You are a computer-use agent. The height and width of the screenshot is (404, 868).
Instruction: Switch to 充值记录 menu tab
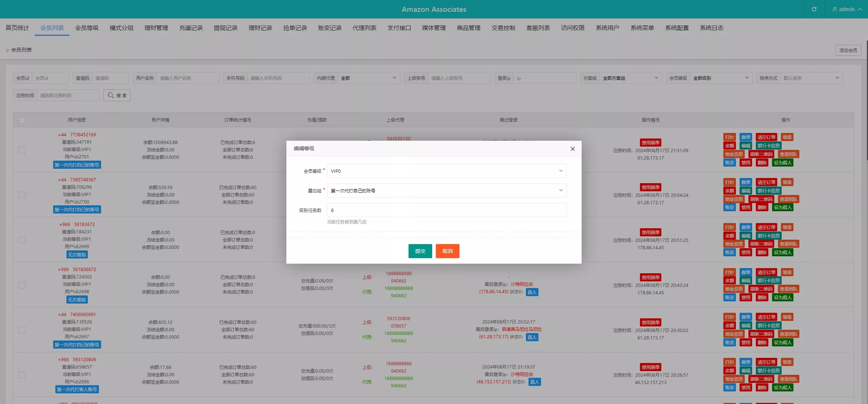pyautogui.click(x=191, y=28)
